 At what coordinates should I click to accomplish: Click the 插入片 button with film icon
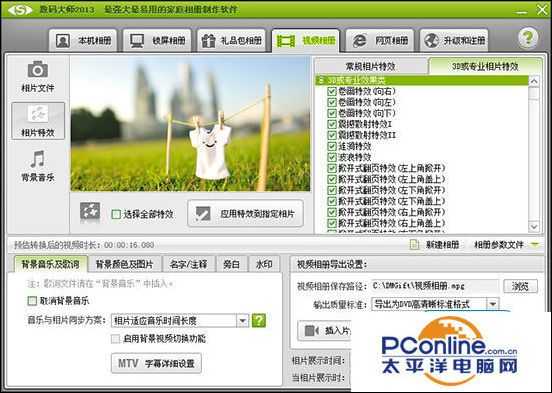pos(325,331)
